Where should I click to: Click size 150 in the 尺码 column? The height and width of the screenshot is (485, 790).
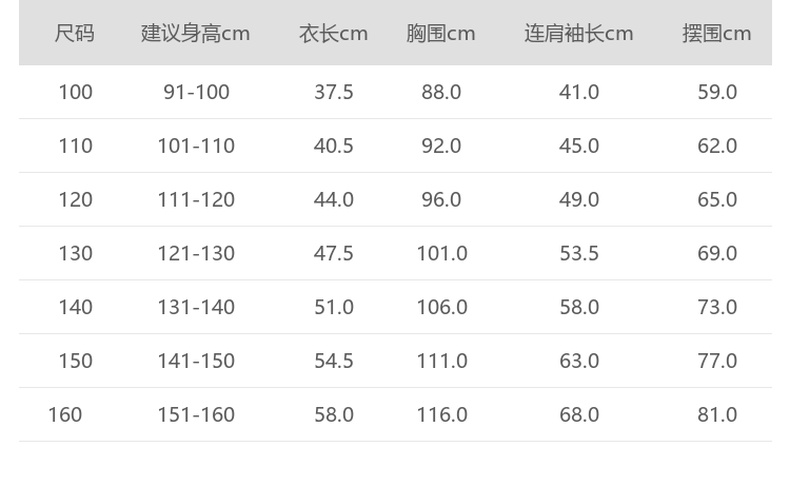[x=75, y=361]
